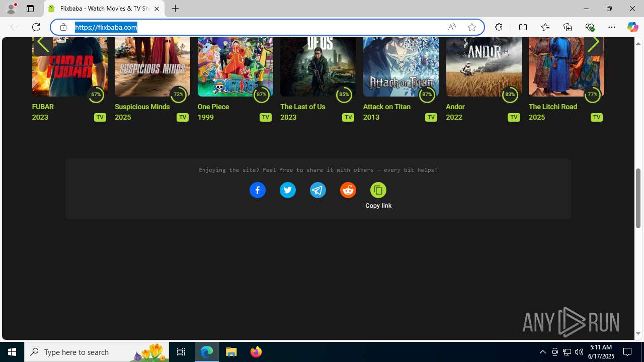Open Collections panel
Image resolution: width=644 pixels, height=362 pixels.
[x=568, y=27]
